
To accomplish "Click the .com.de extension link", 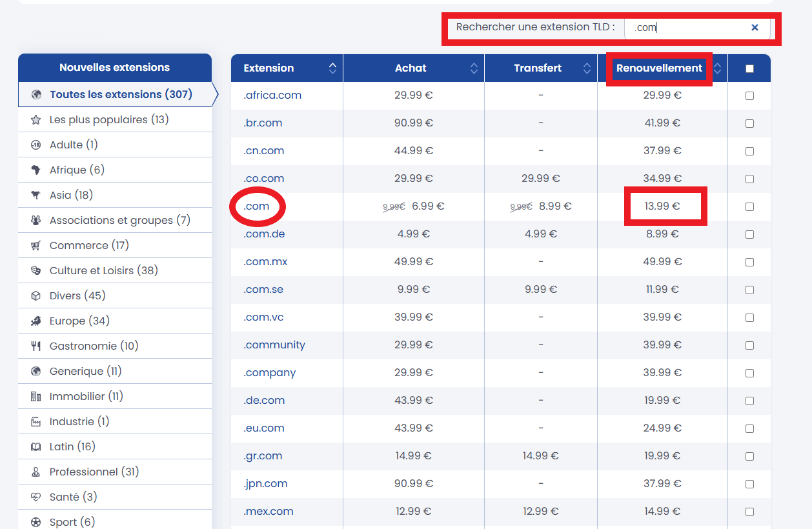I will (x=264, y=234).
